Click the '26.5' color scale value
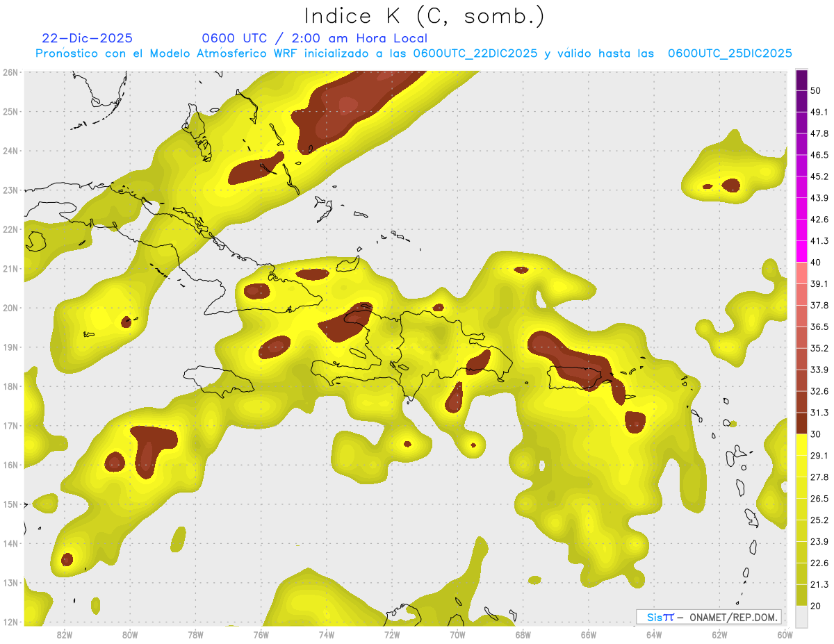This screenshot has width=834, height=644. [819, 499]
